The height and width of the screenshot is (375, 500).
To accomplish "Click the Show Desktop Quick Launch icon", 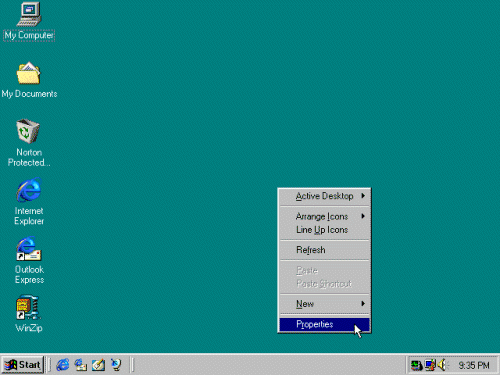I will [98, 365].
